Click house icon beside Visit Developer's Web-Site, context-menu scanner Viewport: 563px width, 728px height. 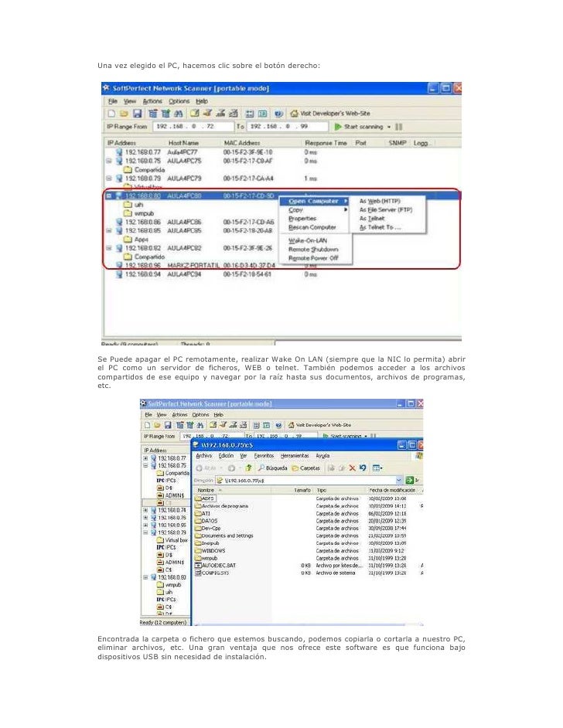click(x=294, y=114)
